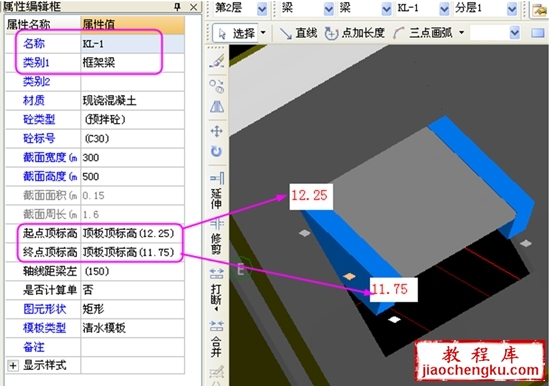This screenshot has width=550, height=386.
Task: Click the orange grip point on the blue beam
Action: pos(349,277)
